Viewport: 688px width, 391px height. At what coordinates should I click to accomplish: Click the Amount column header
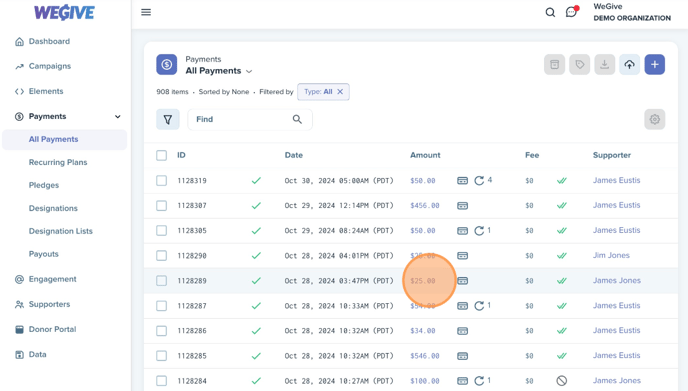(425, 155)
